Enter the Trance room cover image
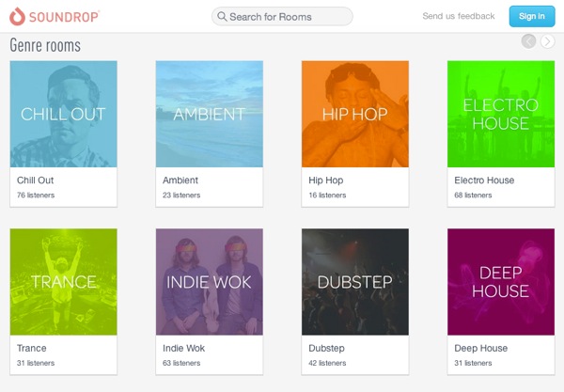Viewport: 564px width, 392px height. (63, 281)
